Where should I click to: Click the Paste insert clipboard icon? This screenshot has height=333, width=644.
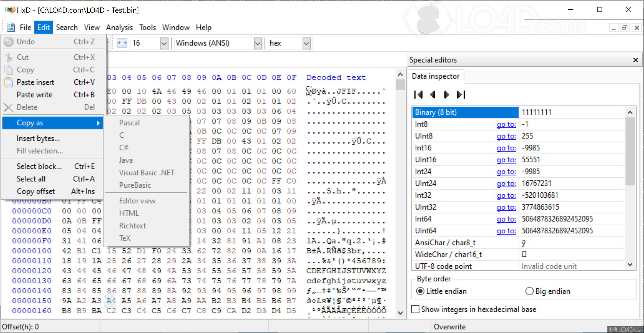pos(9,82)
